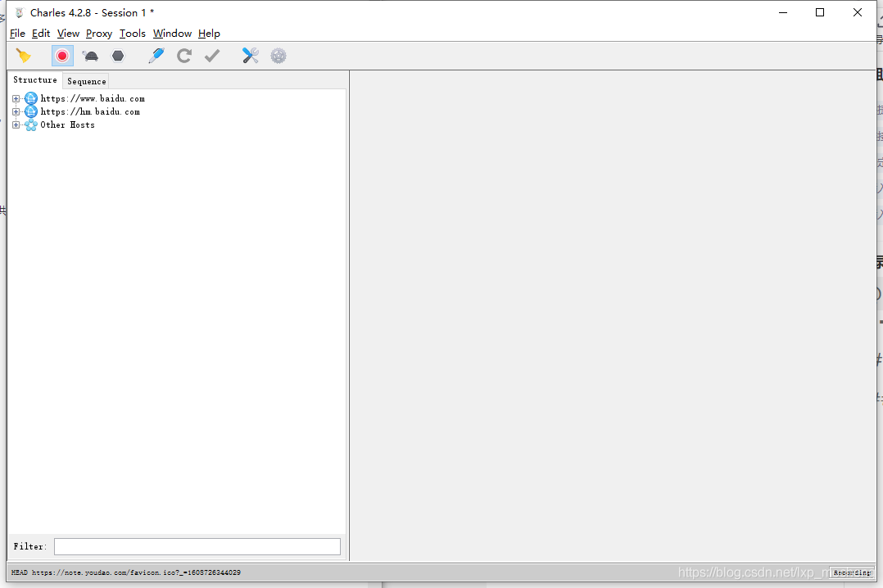Click the globe icon beside www.baidu.com
Image resolution: width=883 pixels, height=588 pixels.
[x=31, y=98]
